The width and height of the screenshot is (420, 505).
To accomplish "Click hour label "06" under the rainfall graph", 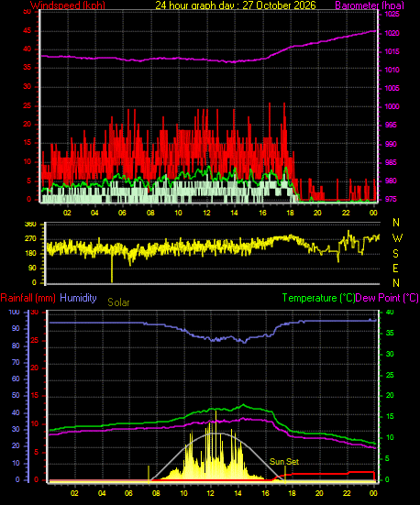I will pos(128,493).
